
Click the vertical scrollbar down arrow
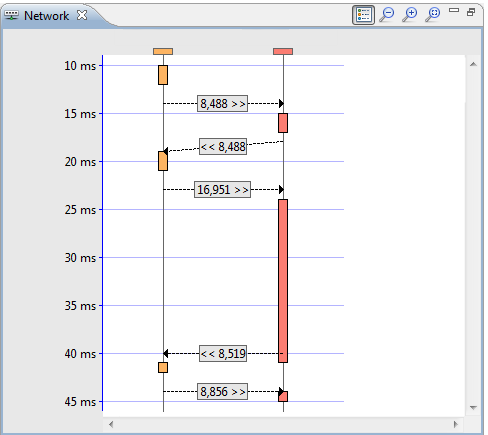[473, 407]
